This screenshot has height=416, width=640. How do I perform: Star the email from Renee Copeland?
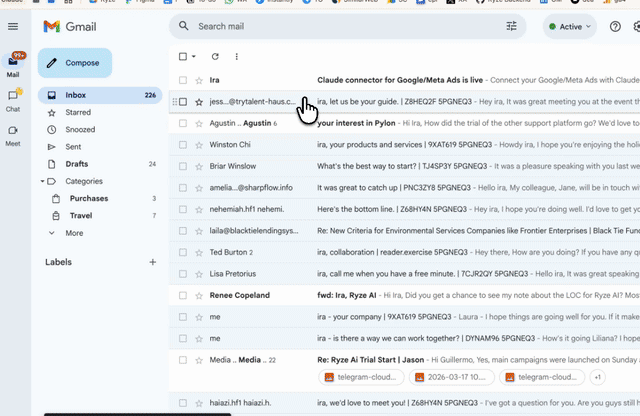coord(199,296)
